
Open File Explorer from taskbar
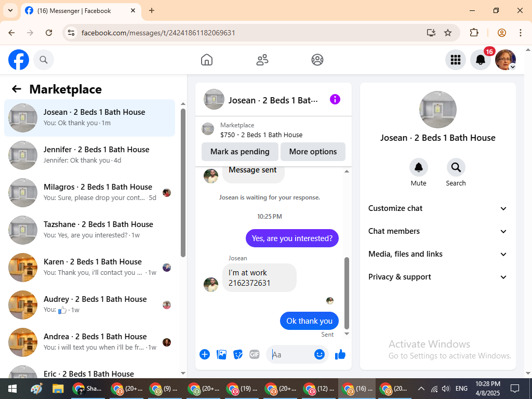coord(58,389)
